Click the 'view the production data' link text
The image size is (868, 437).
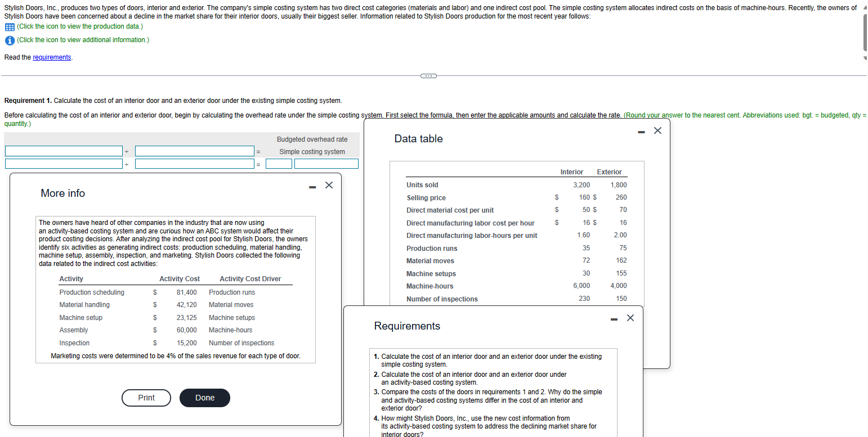(80, 27)
